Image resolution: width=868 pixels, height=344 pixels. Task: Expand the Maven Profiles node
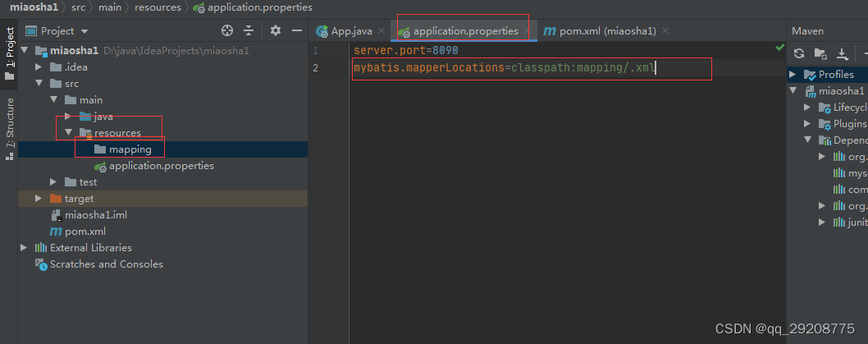793,74
